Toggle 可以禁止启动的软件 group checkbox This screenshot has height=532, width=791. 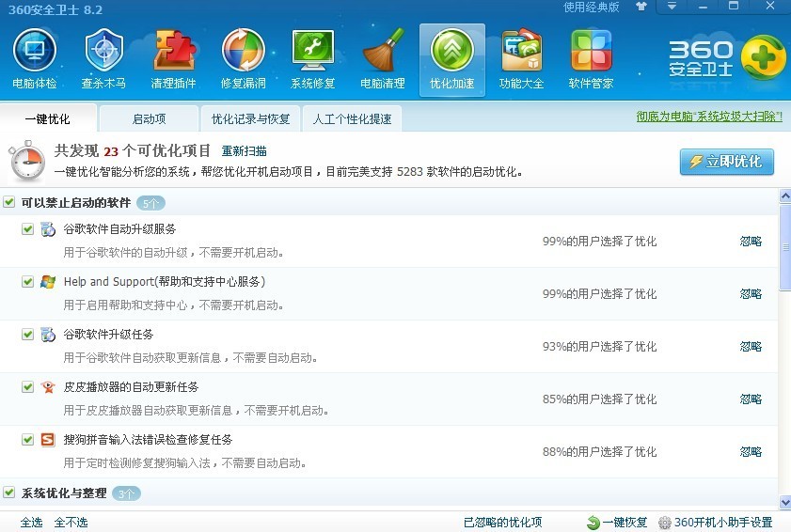9,202
